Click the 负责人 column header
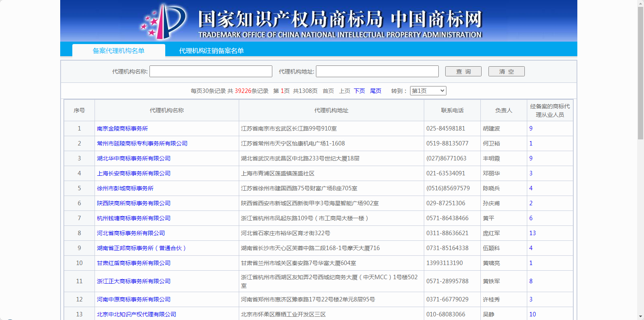644x320 pixels. point(504,110)
